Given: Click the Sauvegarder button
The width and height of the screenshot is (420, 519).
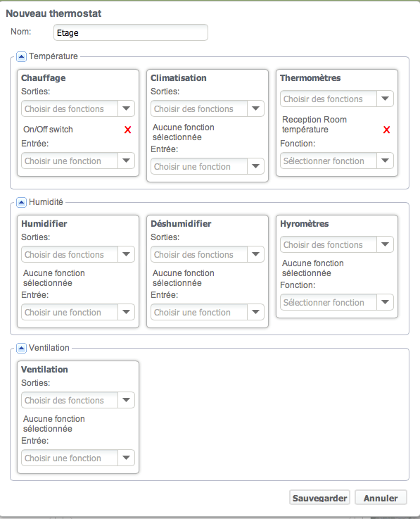Looking at the screenshot, I should (x=319, y=497).
